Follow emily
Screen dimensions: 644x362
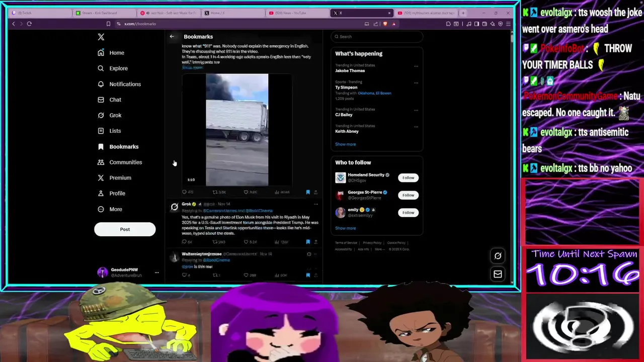[x=408, y=212]
